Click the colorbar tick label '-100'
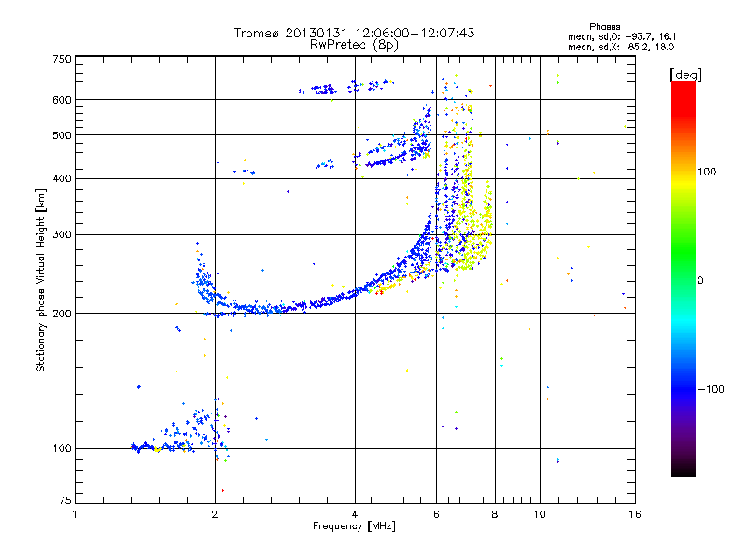 point(711,389)
